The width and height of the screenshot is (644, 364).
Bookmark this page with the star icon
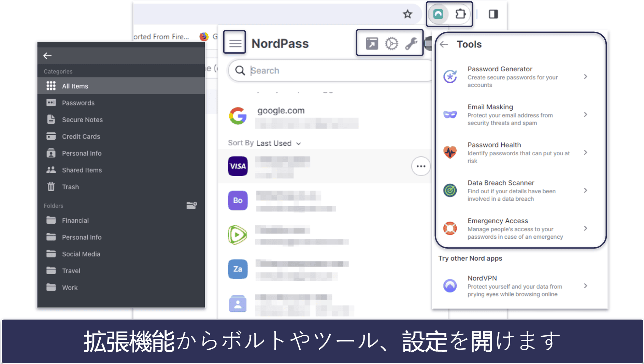[407, 14]
